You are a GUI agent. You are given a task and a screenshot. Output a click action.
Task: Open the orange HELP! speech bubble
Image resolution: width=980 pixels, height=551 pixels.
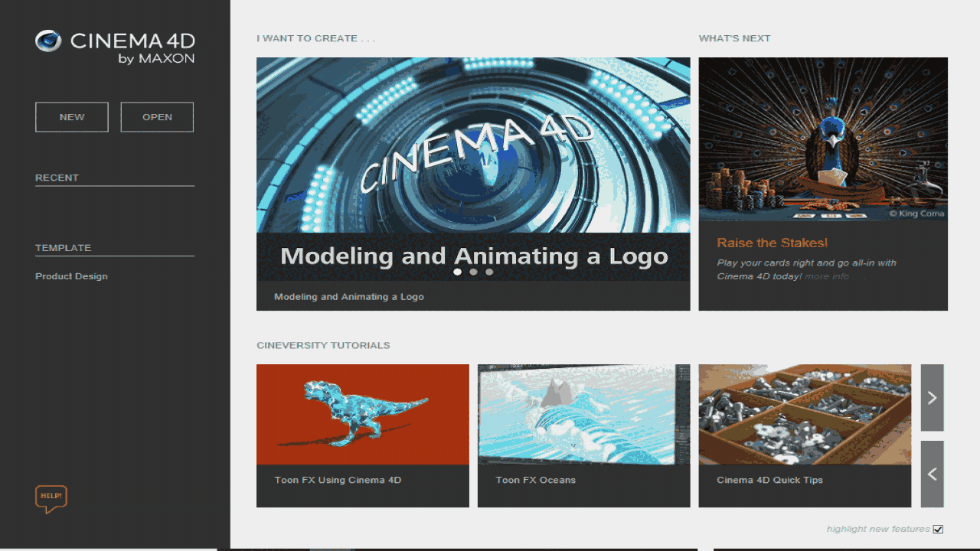[x=51, y=497]
